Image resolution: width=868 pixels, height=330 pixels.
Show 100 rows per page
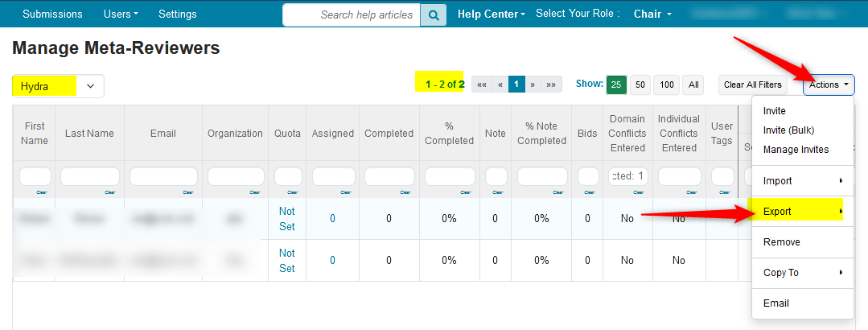pos(666,85)
